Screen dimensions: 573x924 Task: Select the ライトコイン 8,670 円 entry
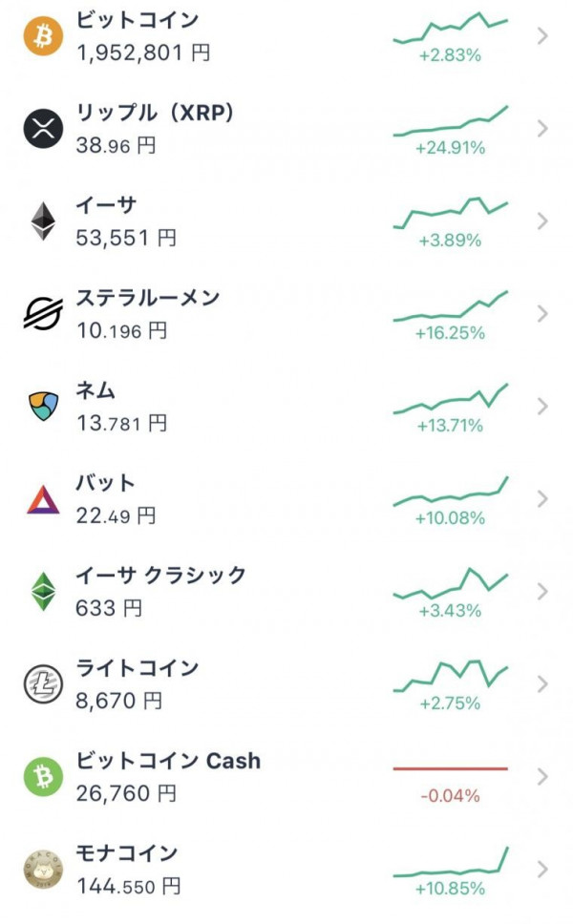286,684
